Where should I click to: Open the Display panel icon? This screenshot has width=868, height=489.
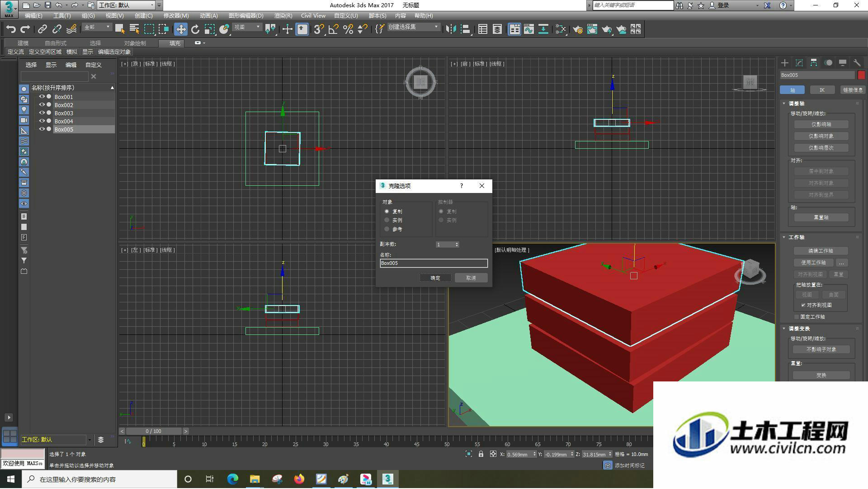tap(842, 63)
